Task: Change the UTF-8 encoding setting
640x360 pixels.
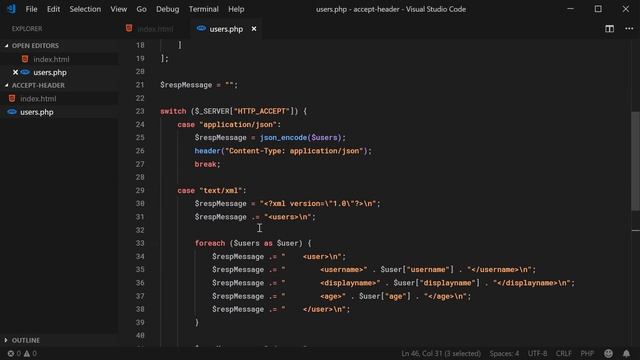Action: pos(537,353)
